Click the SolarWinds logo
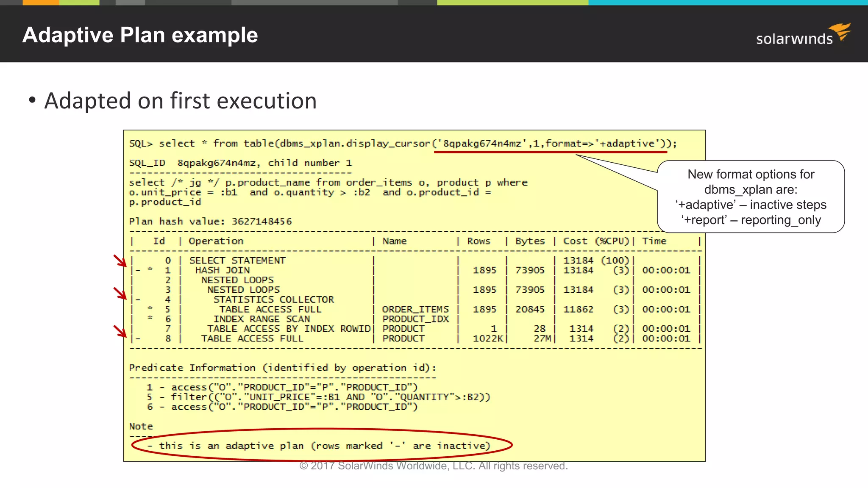 pyautogui.click(x=804, y=35)
